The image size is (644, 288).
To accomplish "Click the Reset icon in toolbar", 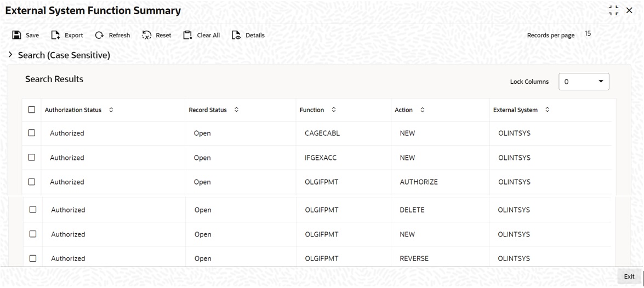I will pyautogui.click(x=147, y=35).
